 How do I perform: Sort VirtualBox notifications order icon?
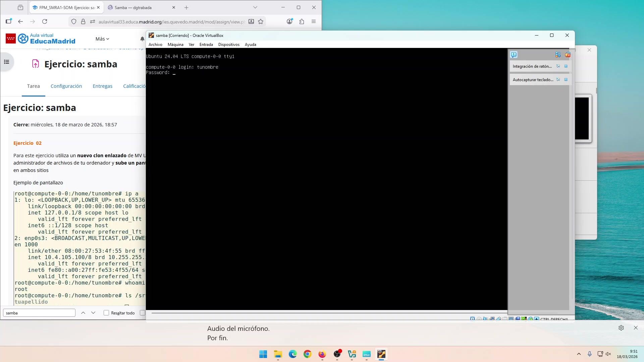(x=558, y=55)
